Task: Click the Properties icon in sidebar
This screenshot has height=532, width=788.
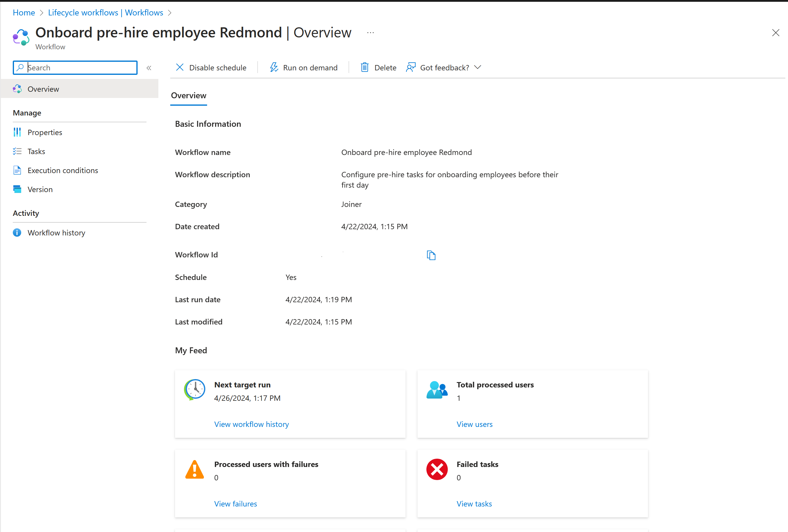Action: coord(17,132)
